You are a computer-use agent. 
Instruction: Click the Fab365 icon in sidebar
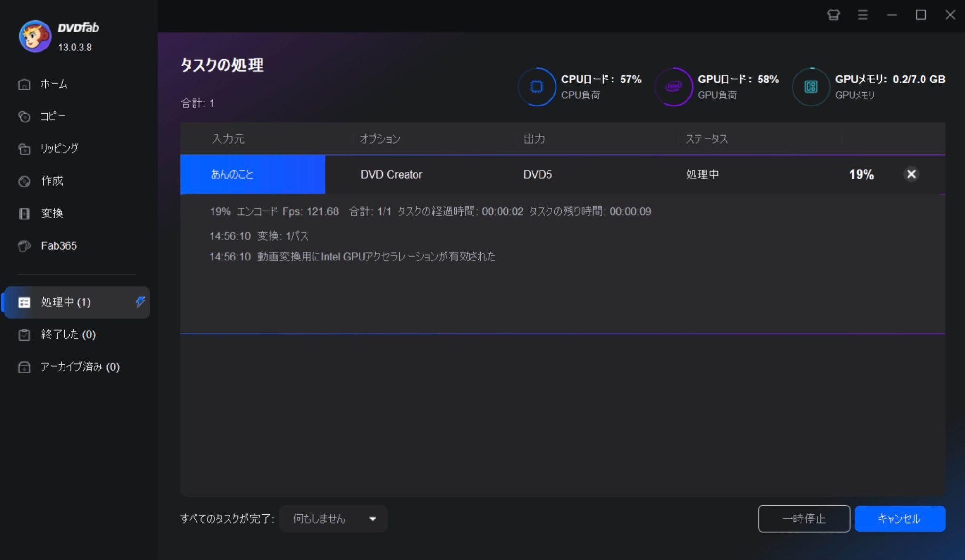click(25, 246)
